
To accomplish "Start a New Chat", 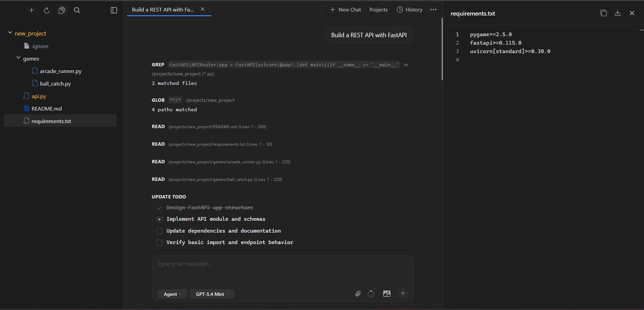I will coord(345,10).
